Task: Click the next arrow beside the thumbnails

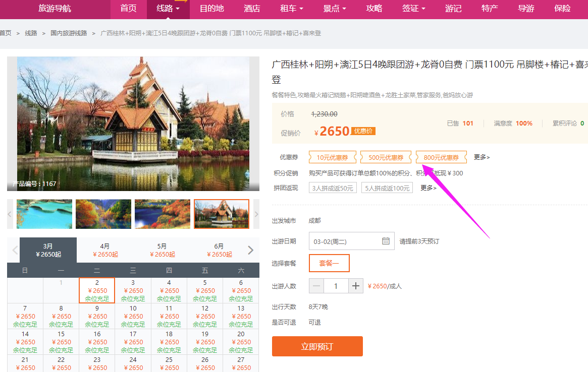Action: pos(255,214)
